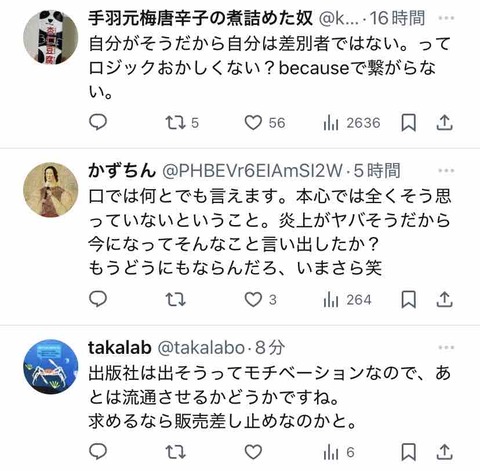The width and height of the screenshot is (480, 471).
Task: Reply to かずちん's tweet
Action: click(98, 299)
